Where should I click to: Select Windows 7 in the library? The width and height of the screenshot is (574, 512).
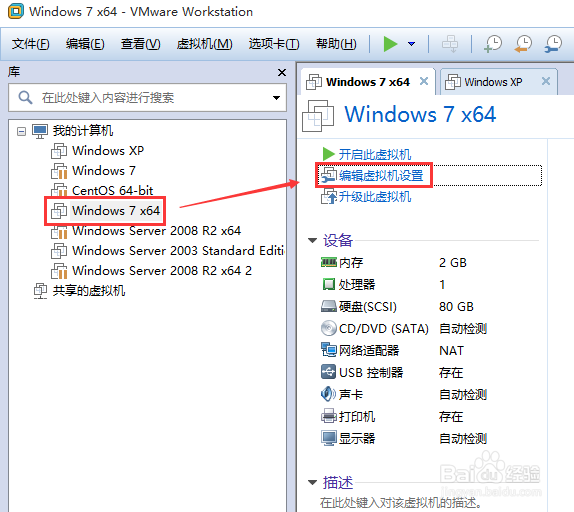pos(104,171)
